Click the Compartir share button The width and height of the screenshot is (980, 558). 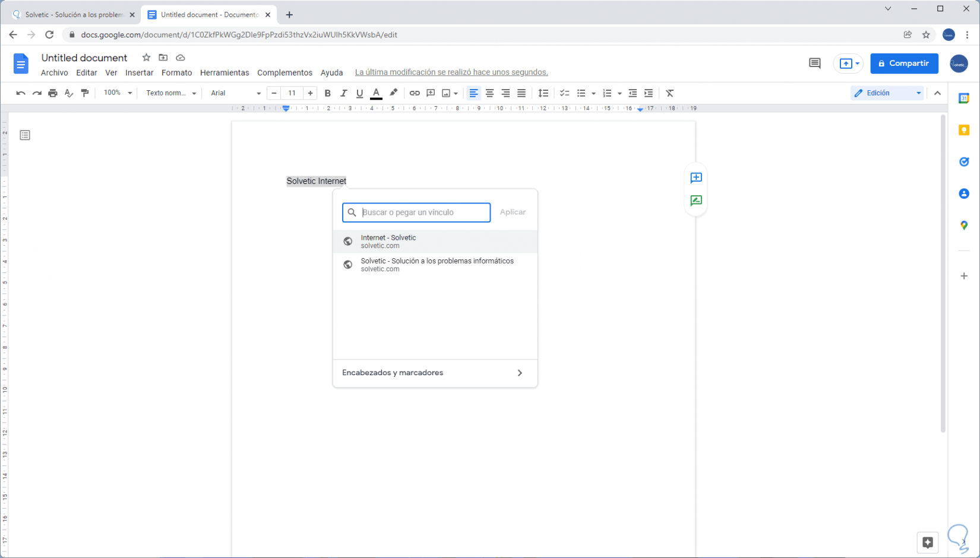[x=904, y=64]
